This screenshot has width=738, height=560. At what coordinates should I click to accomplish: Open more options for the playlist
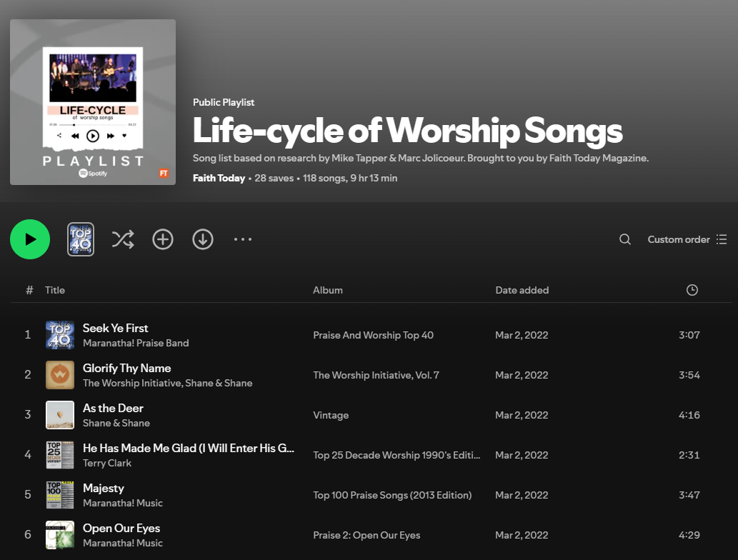243,239
